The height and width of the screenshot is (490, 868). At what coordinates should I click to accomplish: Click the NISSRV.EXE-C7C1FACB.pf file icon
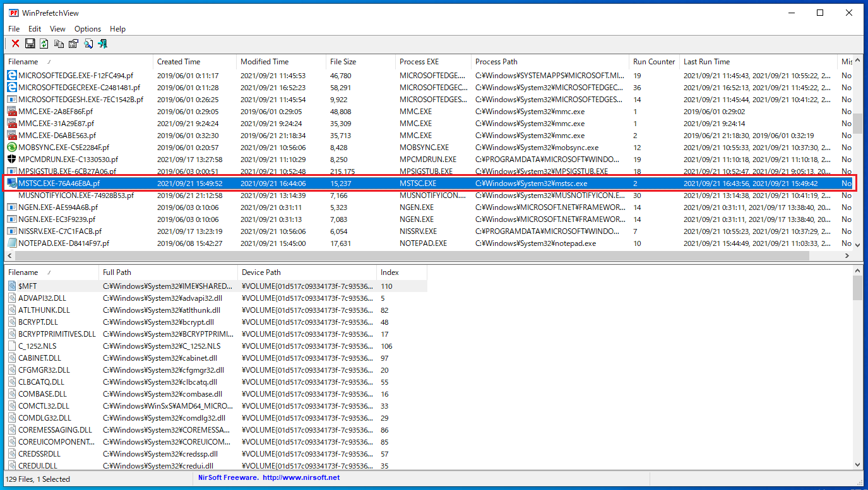(x=11, y=231)
